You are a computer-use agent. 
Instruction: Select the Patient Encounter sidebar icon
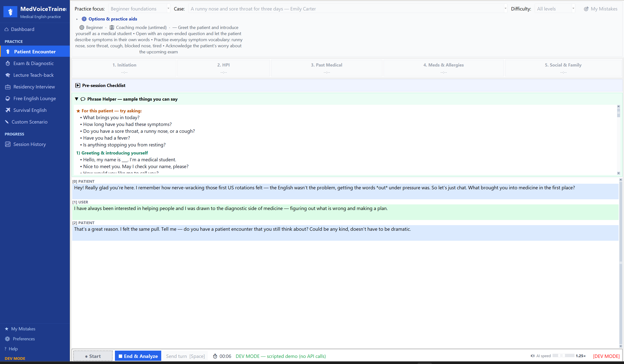point(8,51)
